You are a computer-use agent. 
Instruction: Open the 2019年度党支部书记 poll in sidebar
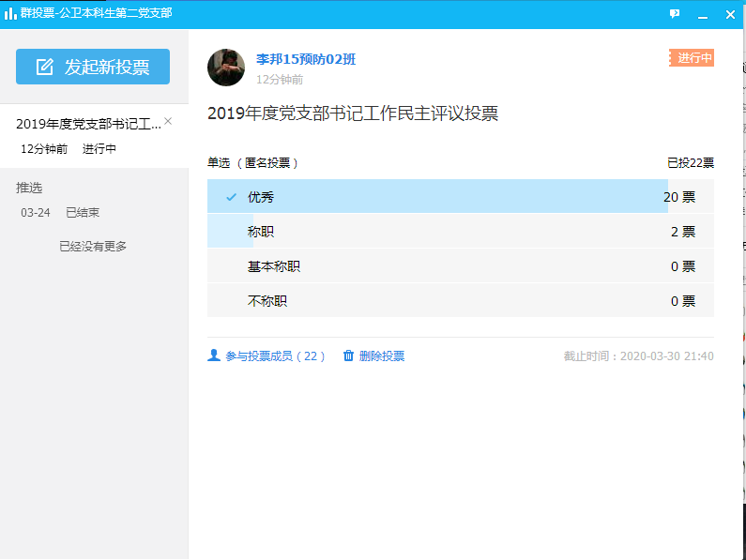pos(88,124)
